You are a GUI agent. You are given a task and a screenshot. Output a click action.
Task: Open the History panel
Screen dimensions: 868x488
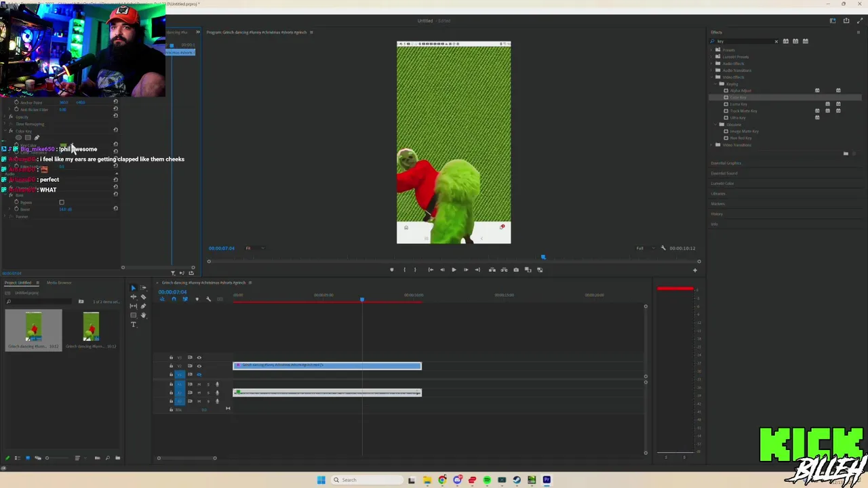coord(716,214)
